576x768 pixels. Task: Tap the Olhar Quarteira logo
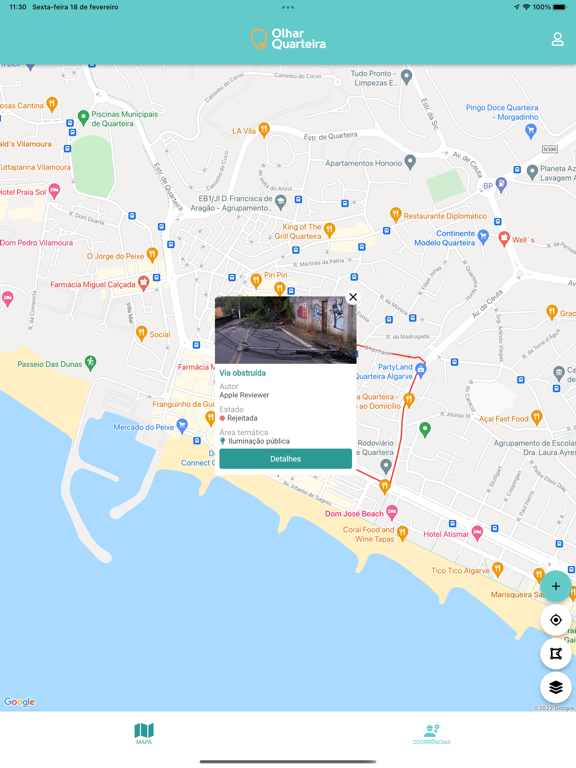(x=288, y=39)
